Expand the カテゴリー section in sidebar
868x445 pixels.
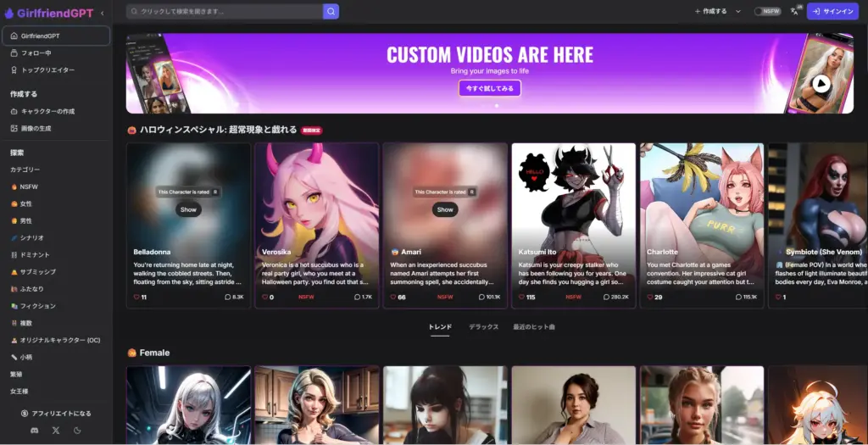(x=25, y=170)
